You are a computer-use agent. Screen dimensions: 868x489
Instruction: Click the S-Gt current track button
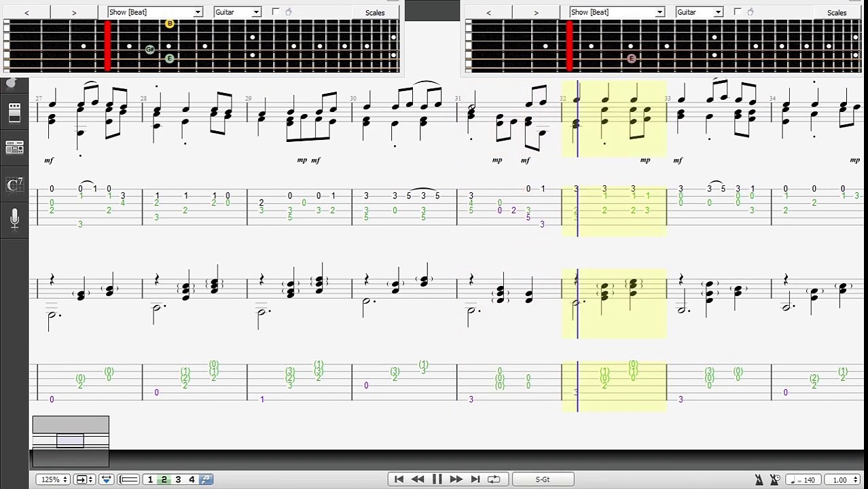pos(543,479)
